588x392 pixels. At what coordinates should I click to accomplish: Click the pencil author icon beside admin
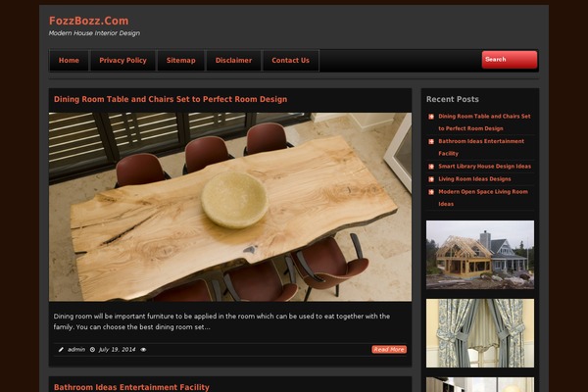pos(61,350)
